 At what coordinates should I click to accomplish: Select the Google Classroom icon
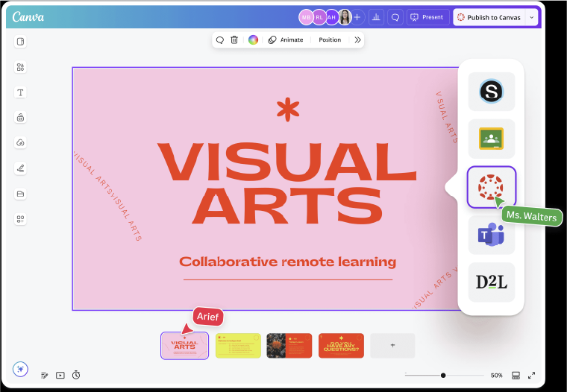pyautogui.click(x=492, y=139)
